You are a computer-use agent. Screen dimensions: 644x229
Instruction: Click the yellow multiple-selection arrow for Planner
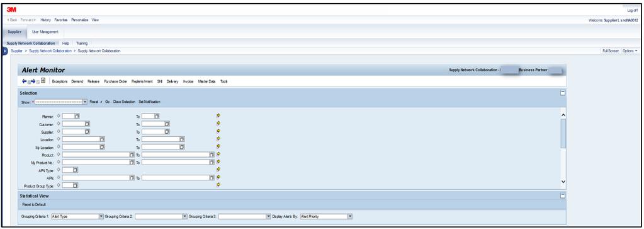(x=218, y=115)
